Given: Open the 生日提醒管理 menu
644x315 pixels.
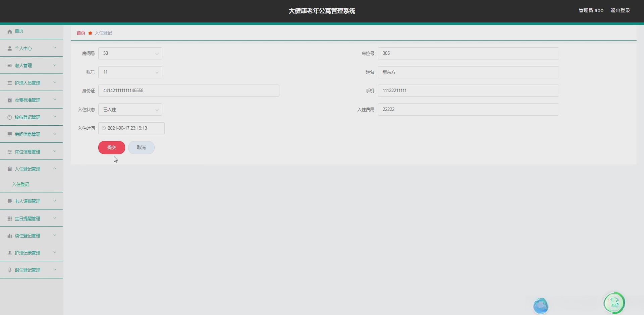Looking at the screenshot, I should tap(31, 218).
